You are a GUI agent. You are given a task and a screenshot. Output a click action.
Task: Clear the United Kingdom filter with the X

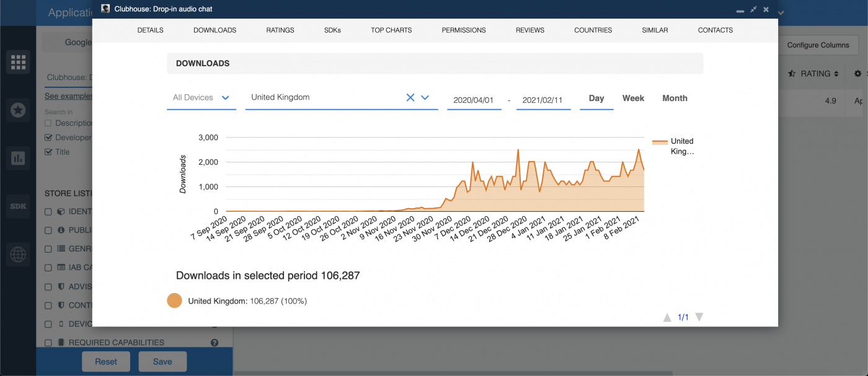point(410,97)
